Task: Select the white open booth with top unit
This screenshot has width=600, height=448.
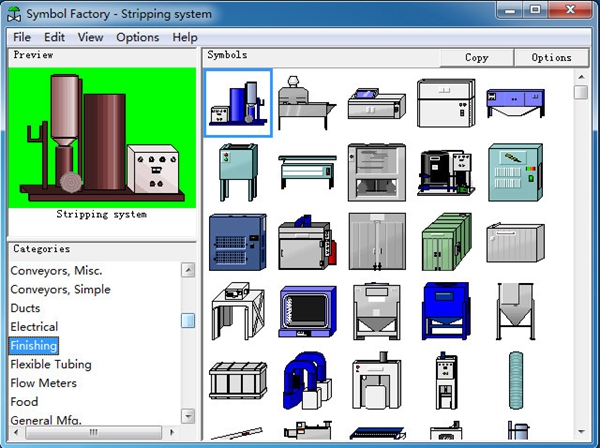Action: click(x=238, y=311)
